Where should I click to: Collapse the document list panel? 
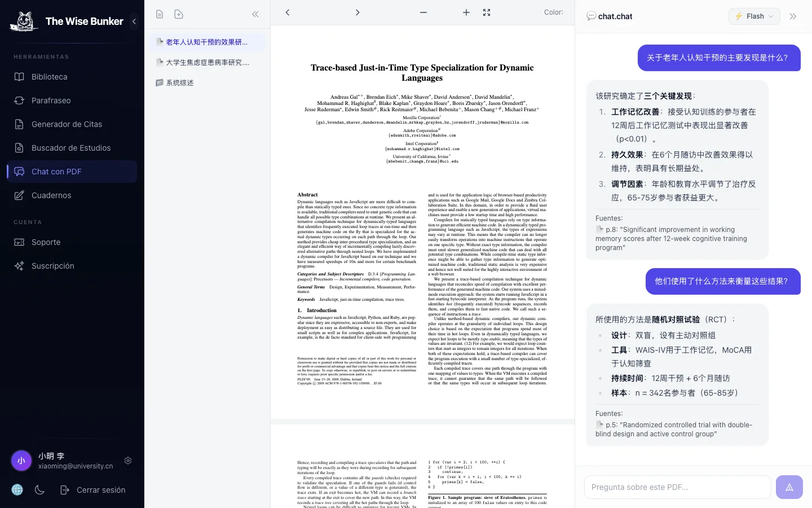click(x=255, y=14)
